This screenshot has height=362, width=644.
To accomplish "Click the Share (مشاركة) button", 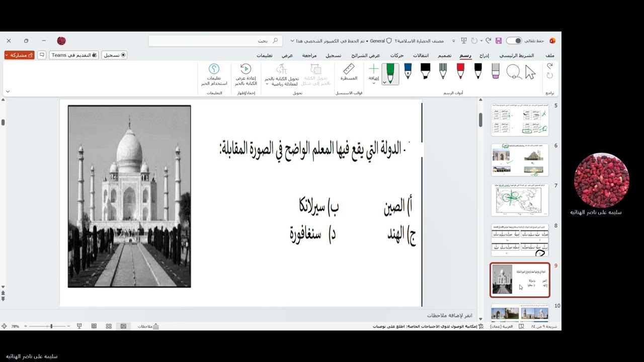I will point(19,55).
